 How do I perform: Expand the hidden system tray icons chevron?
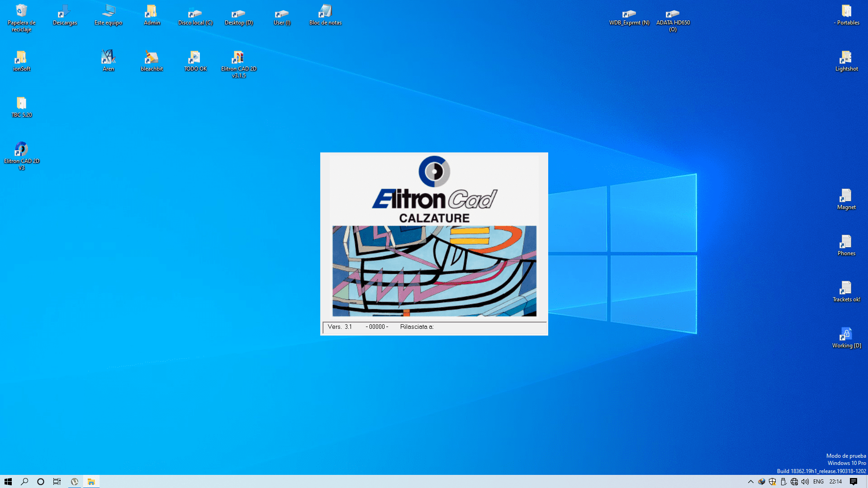click(750, 482)
